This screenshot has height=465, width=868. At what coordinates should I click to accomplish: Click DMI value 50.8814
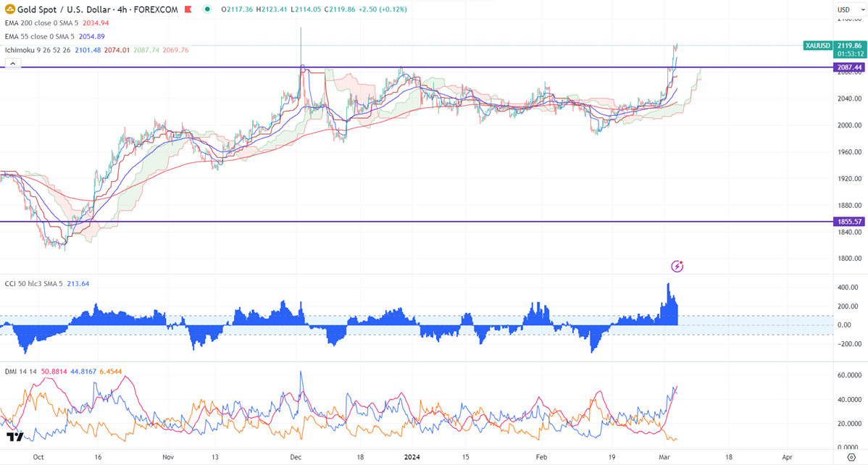click(54, 372)
